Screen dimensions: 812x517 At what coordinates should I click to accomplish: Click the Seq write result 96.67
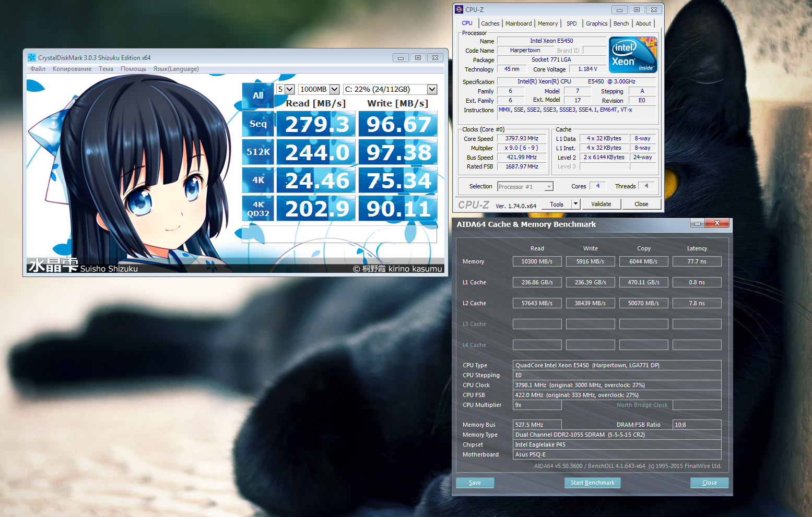[398, 124]
